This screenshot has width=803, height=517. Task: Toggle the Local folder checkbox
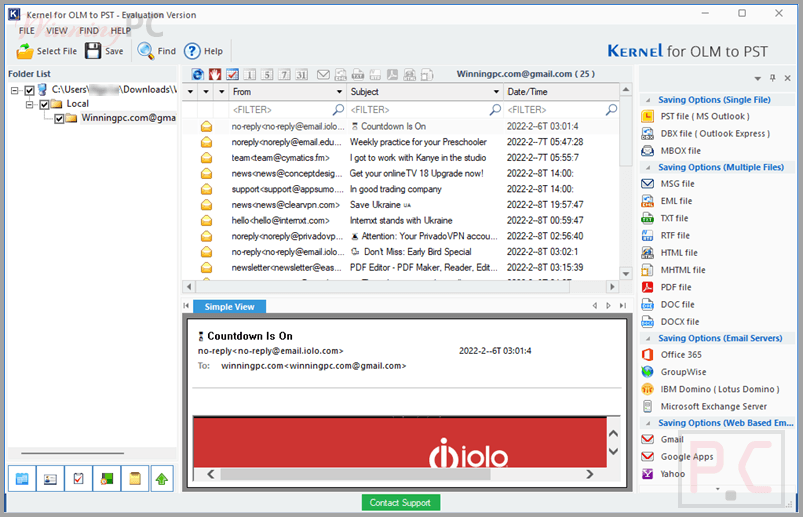point(44,104)
